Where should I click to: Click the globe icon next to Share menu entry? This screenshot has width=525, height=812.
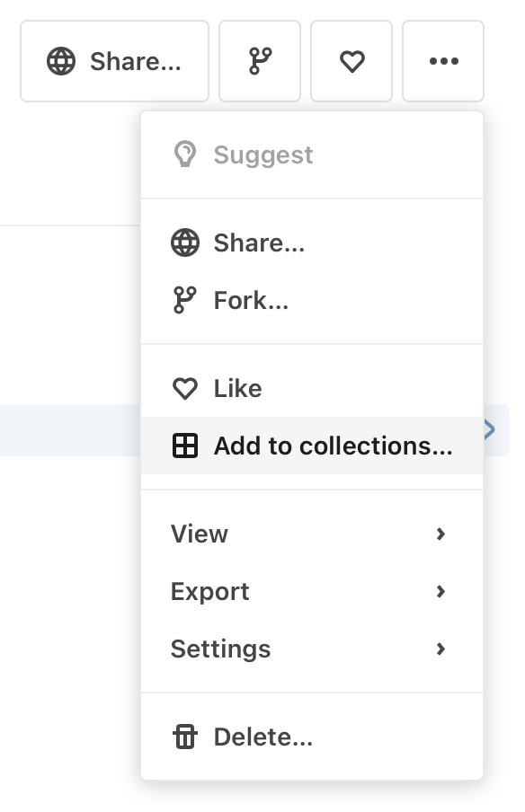pos(185,243)
